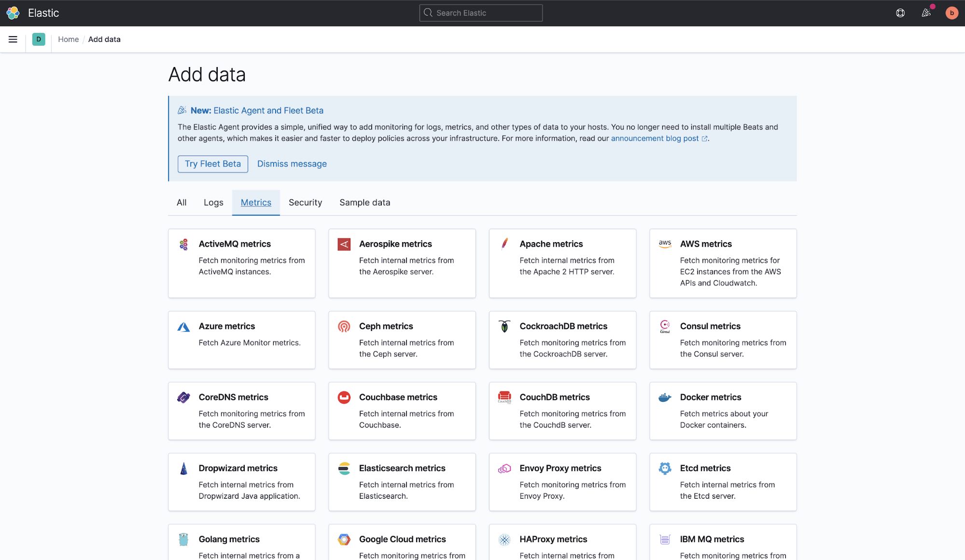Switch to the Sample data tab
Screen dimensions: 965x560
click(x=364, y=202)
